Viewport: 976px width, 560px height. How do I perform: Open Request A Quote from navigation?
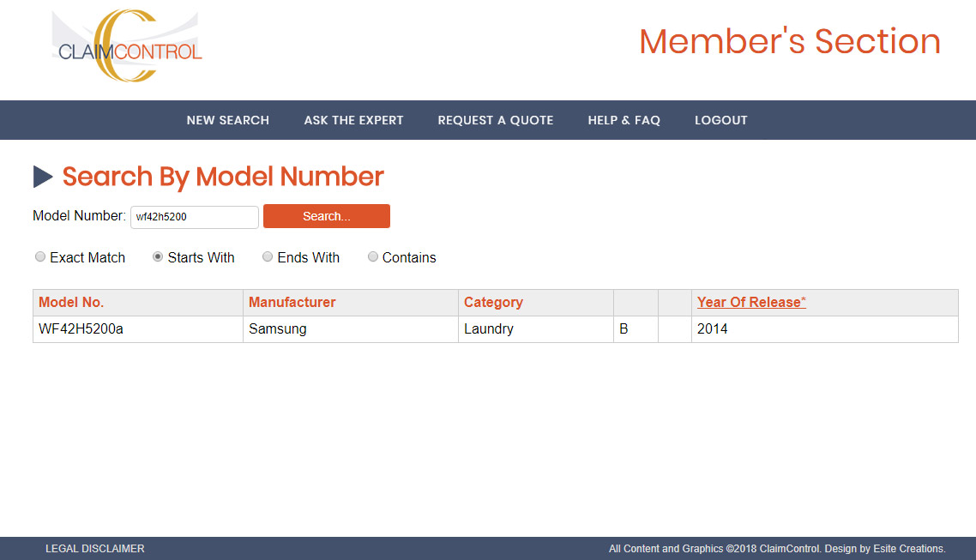tap(495, 120)
